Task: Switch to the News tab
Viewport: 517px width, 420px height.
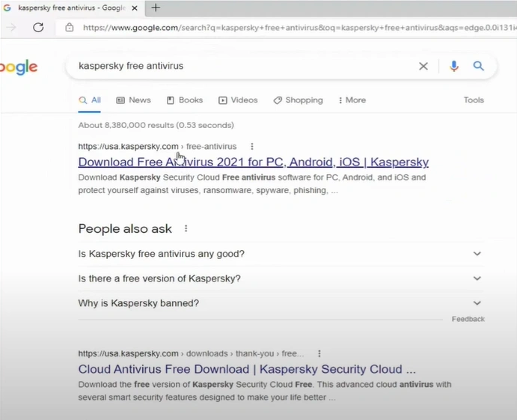Action: click(x=133, y=100)
